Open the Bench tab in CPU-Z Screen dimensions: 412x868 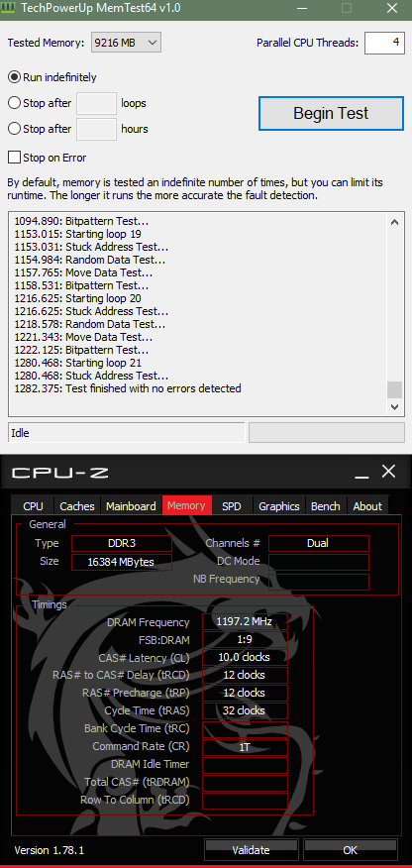[326, 506]
